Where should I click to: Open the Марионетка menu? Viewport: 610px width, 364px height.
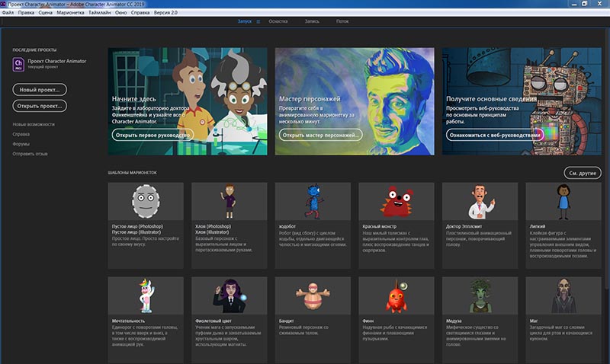(x=70, y=12)
